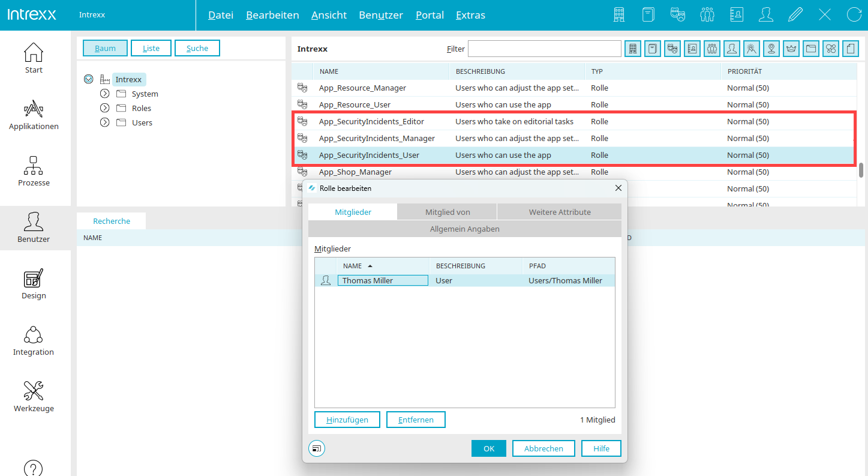The width and height of the screenshot is (868, 476).
Task: Click the address book icon in top toolbar
Action: coord(737,15)
